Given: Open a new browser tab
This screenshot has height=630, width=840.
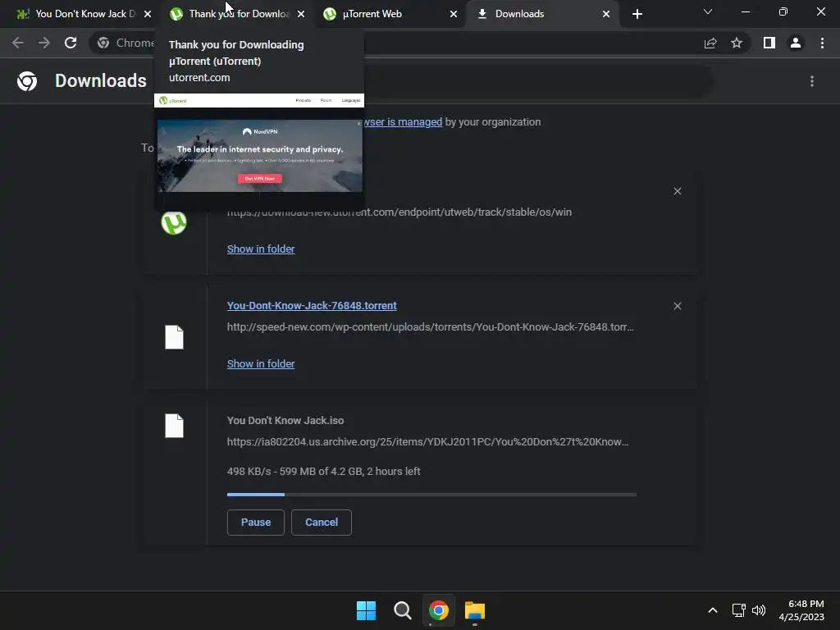Looking at the screenshot, I should pyautogui.click(x=637, y=14).
